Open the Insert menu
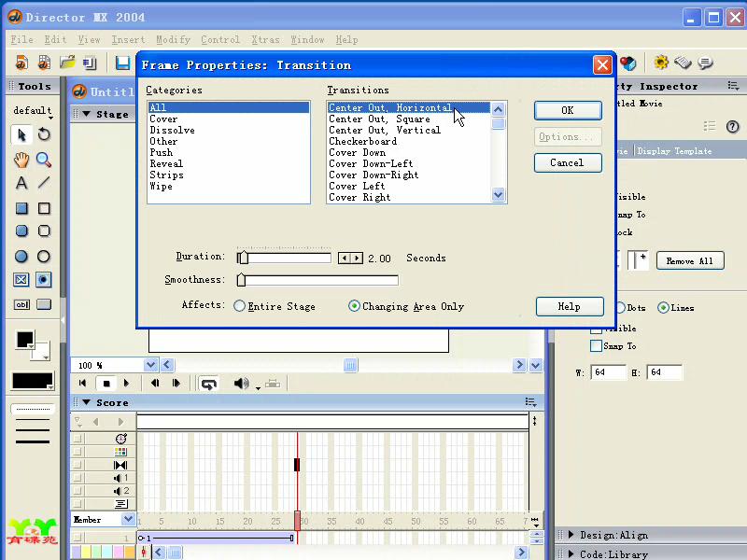This screenshot has height=560, width=747. pos(128,39)
